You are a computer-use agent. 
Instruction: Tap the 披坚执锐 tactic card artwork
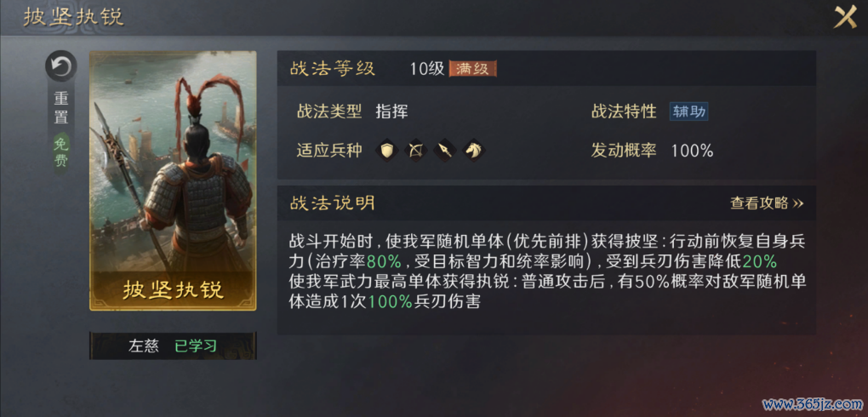[x=173, y=180]
